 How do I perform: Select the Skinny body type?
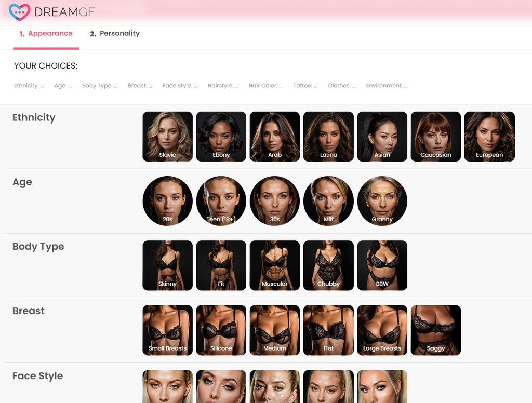(168, 265)
